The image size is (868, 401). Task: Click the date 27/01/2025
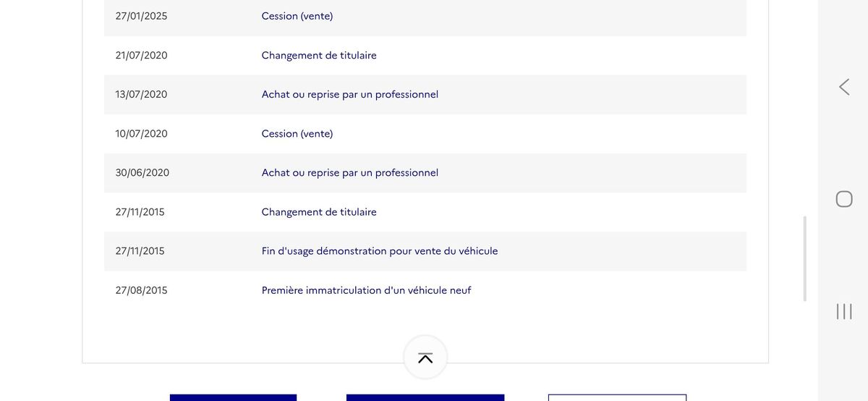pyautogui.click(x=141, y=16)
